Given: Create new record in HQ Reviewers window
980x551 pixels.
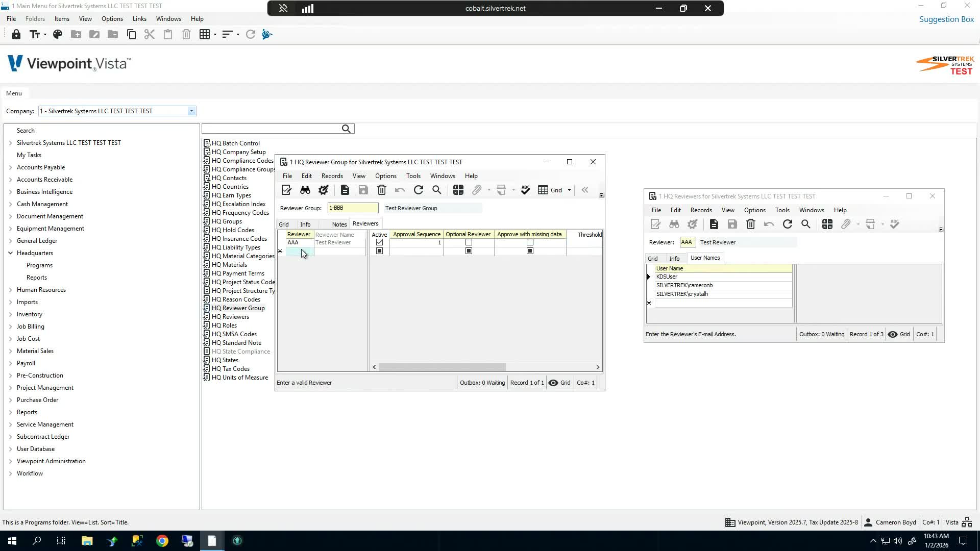Looking at the screenshot, I should (x=714, y=224).
